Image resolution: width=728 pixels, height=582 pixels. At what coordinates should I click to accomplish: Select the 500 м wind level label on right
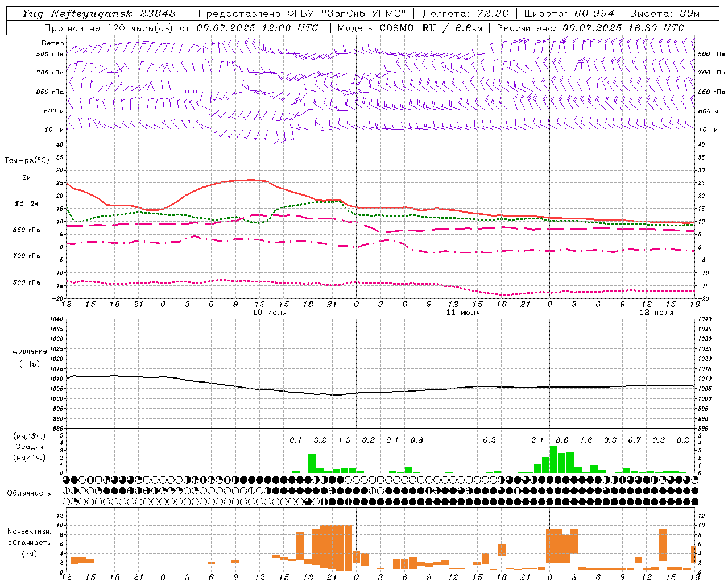point(708,111)
